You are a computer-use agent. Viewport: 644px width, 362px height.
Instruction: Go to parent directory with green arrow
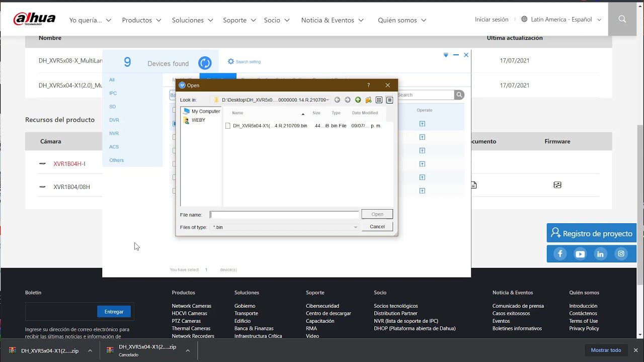click(x=358, y=100)
